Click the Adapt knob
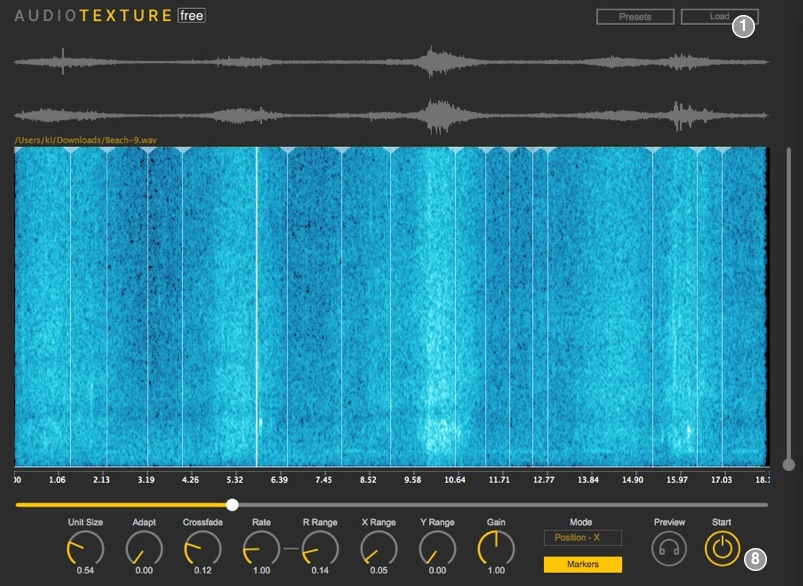This screenshot has height=586, width=803. pyautogui.click(x=143, y=549)
